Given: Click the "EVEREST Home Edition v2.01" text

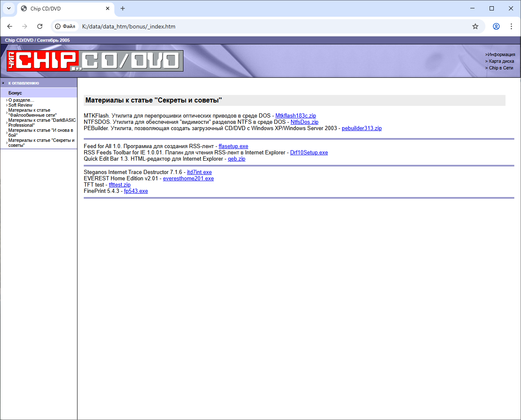Looking at the screenshot, I should coord(121,179).
